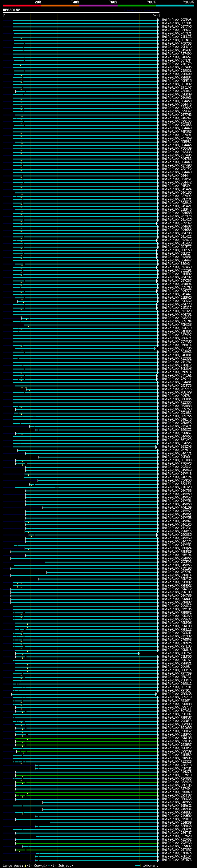Select the UniRef100_Q575T2 label
This screenshot has height=868, width=197.
point(177,450)
